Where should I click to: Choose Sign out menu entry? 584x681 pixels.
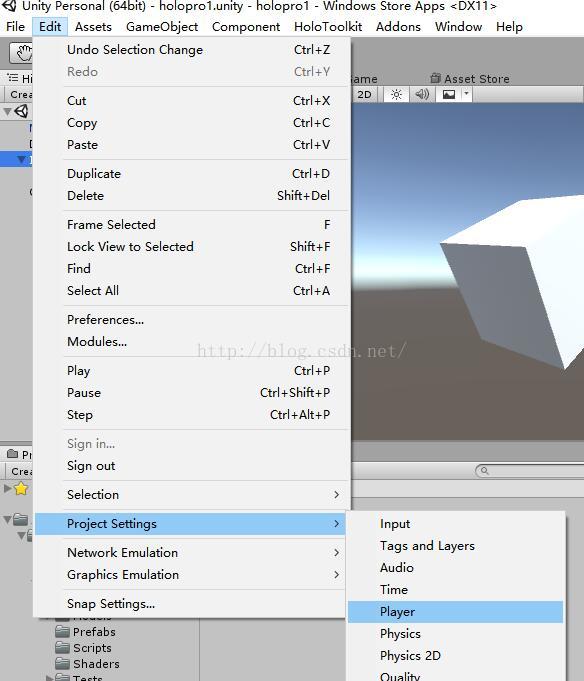coord(191,466)
